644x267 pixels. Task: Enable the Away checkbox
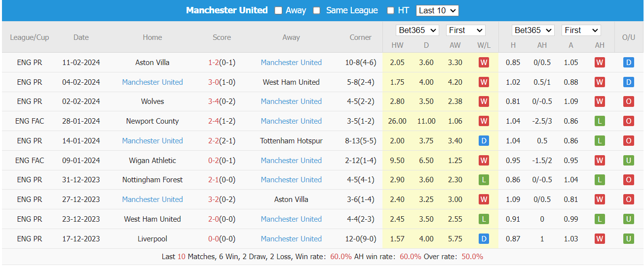279,10
